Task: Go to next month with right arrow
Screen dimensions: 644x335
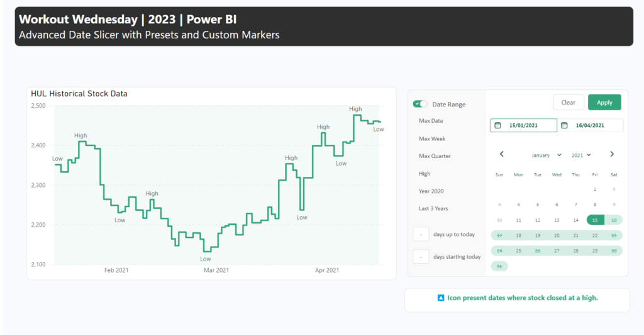Action: coord(612,154)
